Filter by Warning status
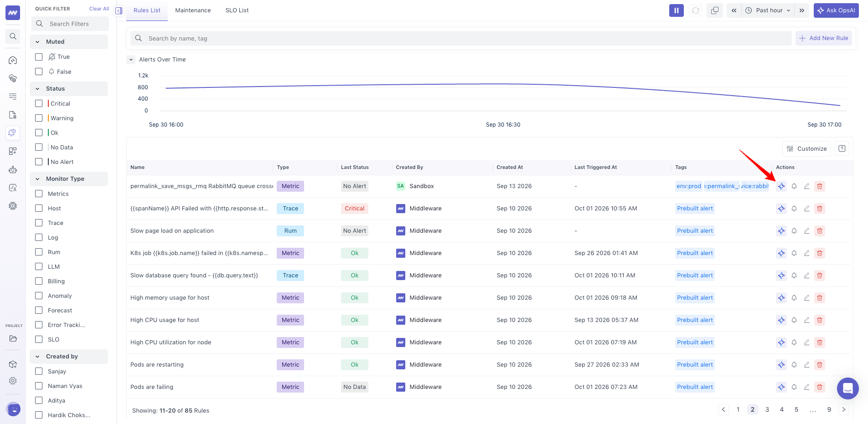Viewport: 868px width, 424px height. click(x=39, y=118)
